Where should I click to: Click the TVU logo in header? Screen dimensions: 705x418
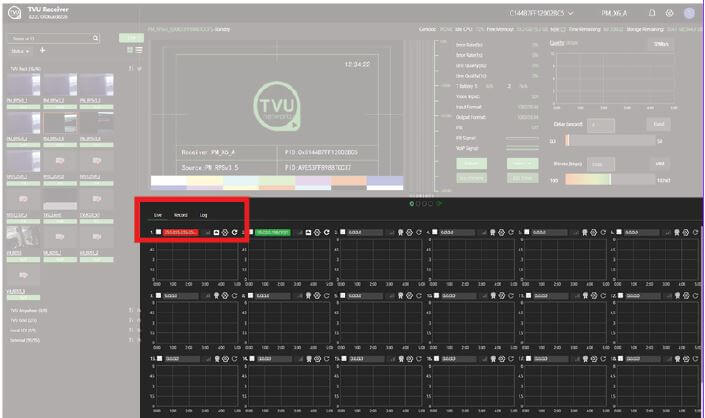pyautogui.click(x=14, y=13)
